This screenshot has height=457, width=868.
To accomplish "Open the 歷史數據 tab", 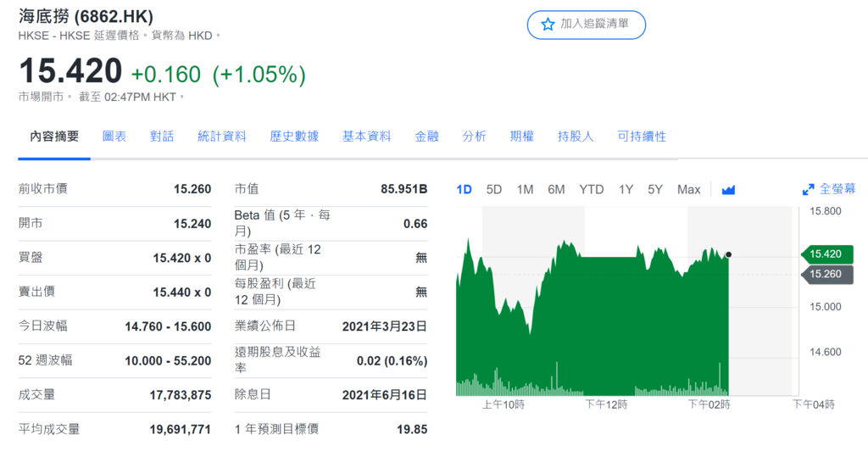I will point(294,137).
